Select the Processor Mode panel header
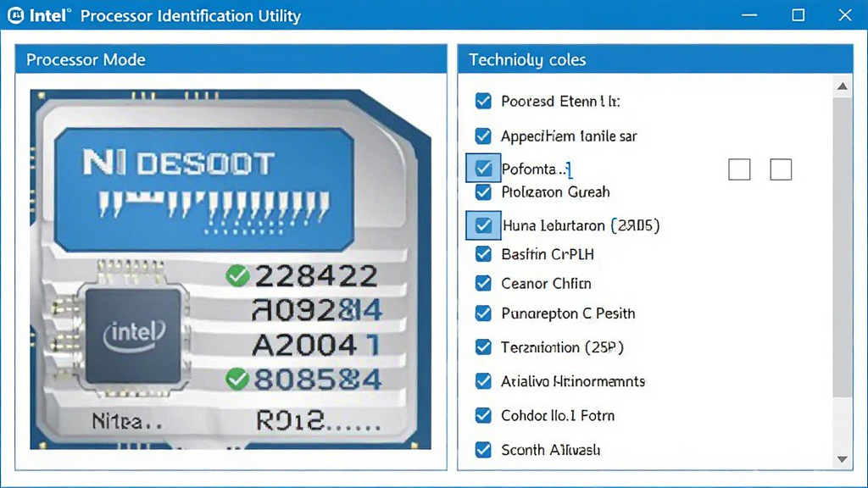Image resolution: width=868 pixels, height=488 pixels. pos(231,59)
